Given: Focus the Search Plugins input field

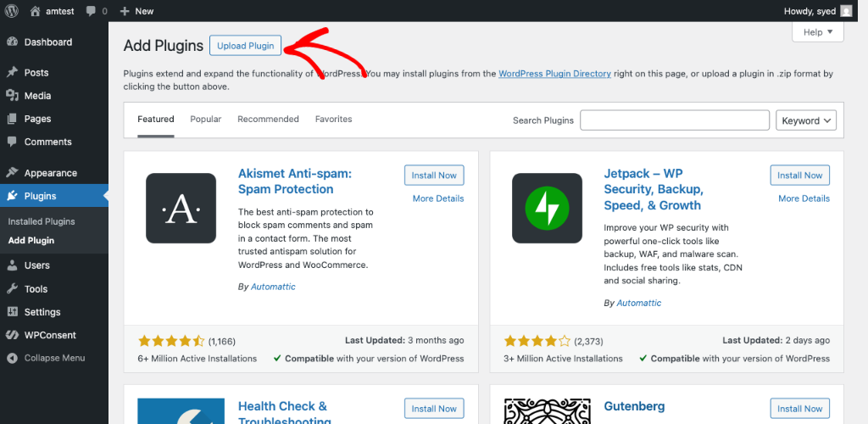Looking at the screenshot, I should click(x=675, y=120).
